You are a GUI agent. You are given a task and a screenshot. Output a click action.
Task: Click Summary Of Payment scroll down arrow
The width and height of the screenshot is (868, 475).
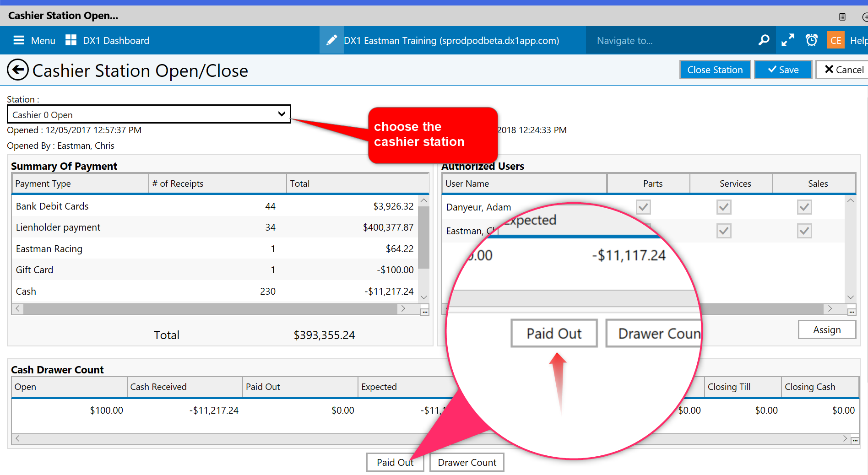coord(424,297)
